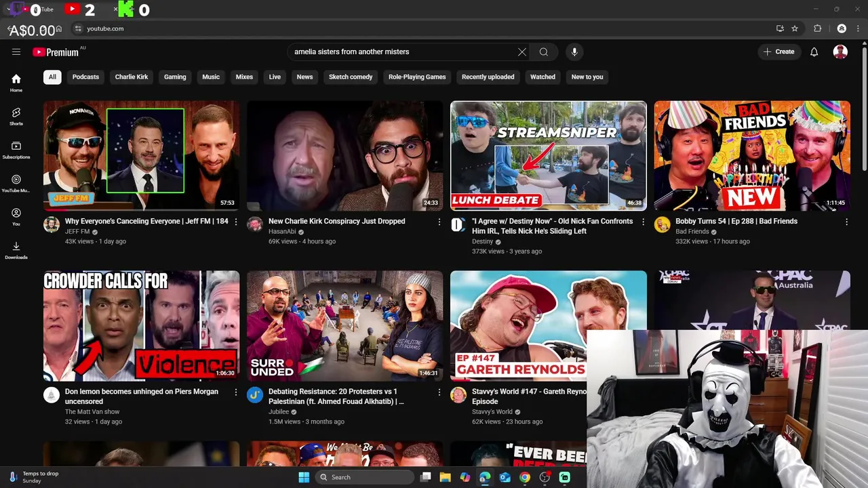The width and height of the screenshot is (868, 488).
Task: Open more options for Don lemon video
Action: point(236,392)
